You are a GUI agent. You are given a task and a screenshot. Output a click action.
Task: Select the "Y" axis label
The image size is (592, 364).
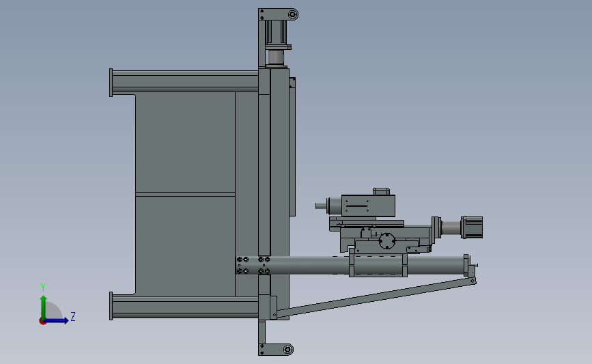tap(43, 288)
